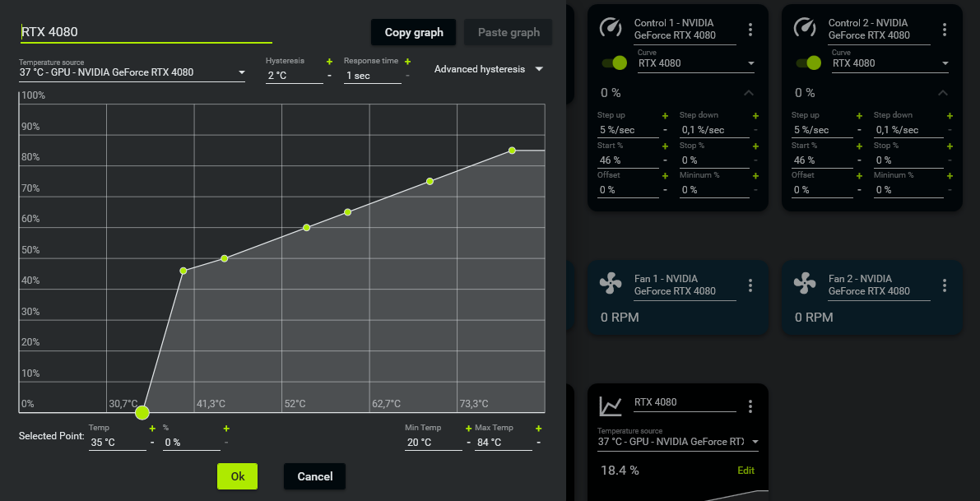Open RTX 4080 card Temperature source dropdown
980x501 pixels.
[678, 442]
